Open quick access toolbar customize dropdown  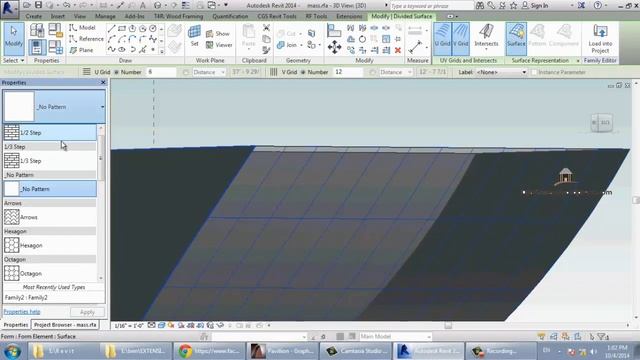[226, 5]
